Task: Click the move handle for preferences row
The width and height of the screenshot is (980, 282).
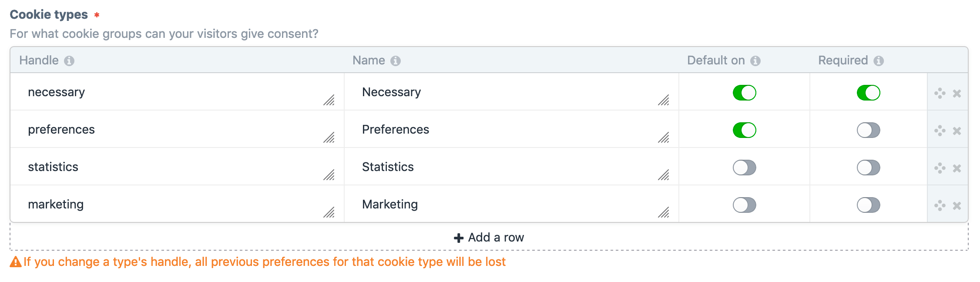Action: click(940, 131)
